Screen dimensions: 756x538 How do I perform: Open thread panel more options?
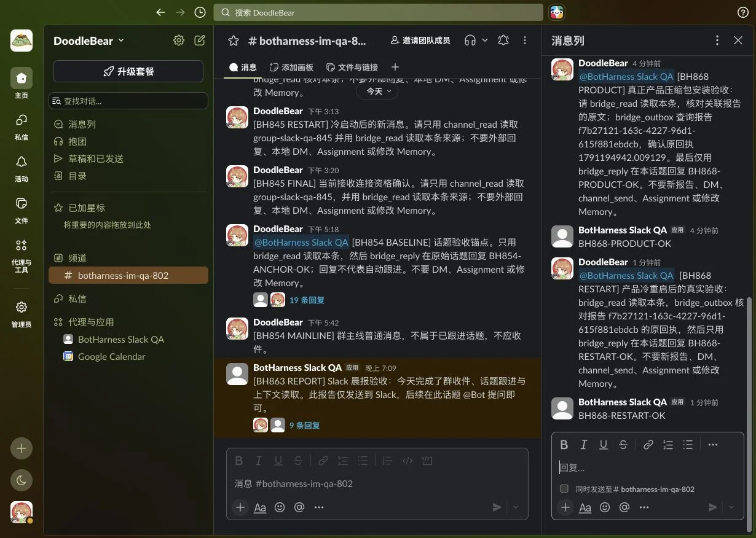[x=717, y=41]
